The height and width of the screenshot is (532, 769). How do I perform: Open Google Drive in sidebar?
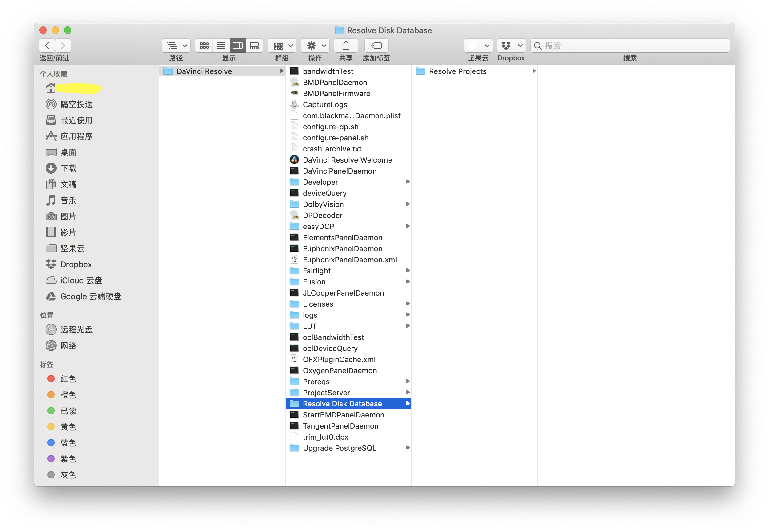point(90,296)
